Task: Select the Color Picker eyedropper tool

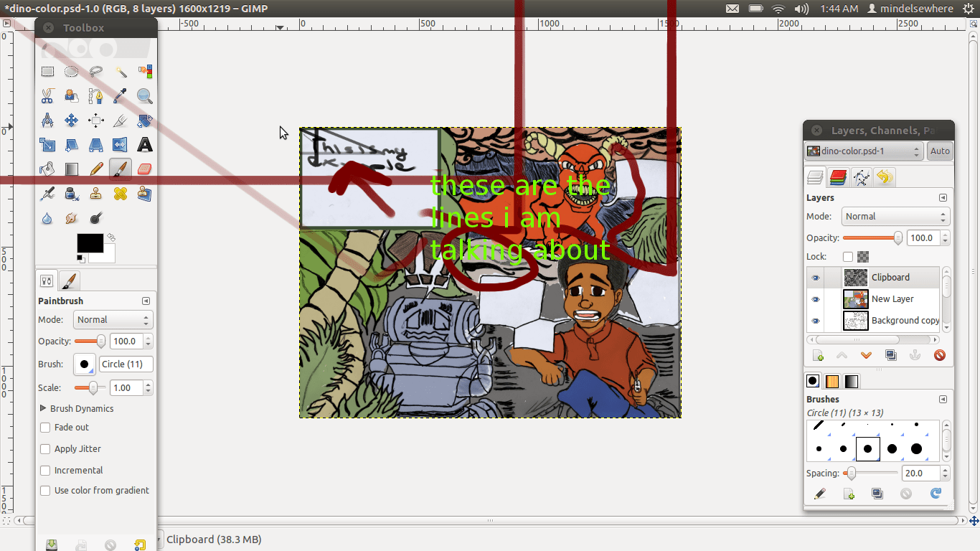Action: click(x=121, y=96)
